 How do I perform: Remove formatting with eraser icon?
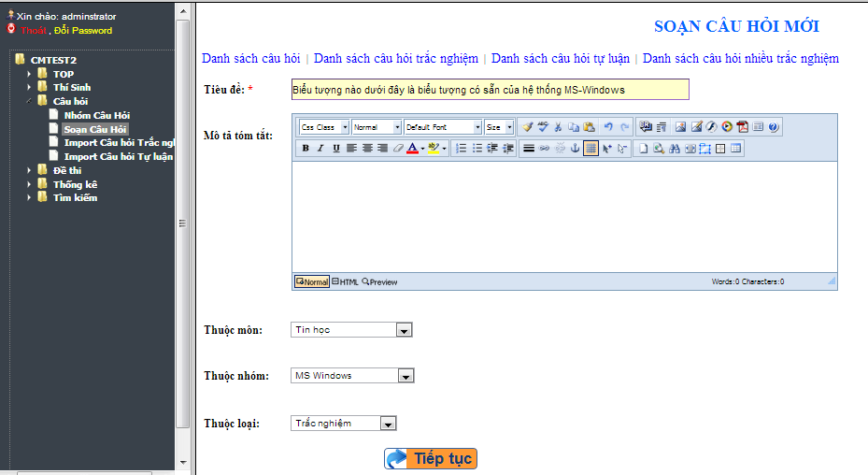coord(398,148)
